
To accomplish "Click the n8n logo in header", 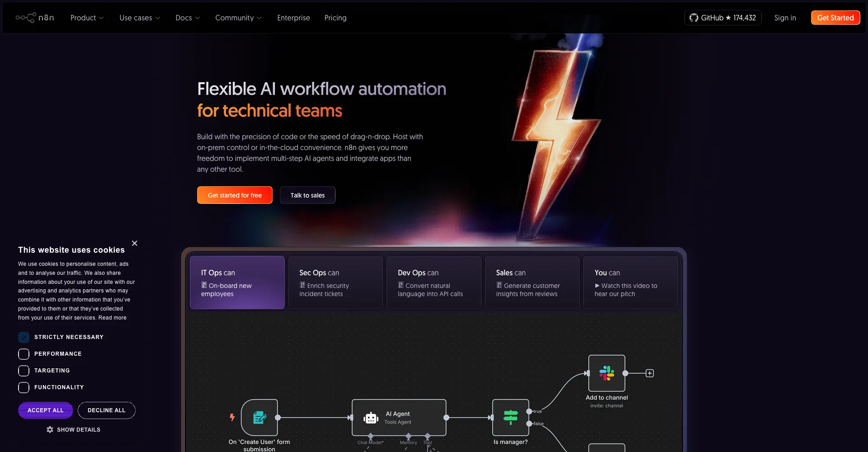I will (x=35, y=18).
